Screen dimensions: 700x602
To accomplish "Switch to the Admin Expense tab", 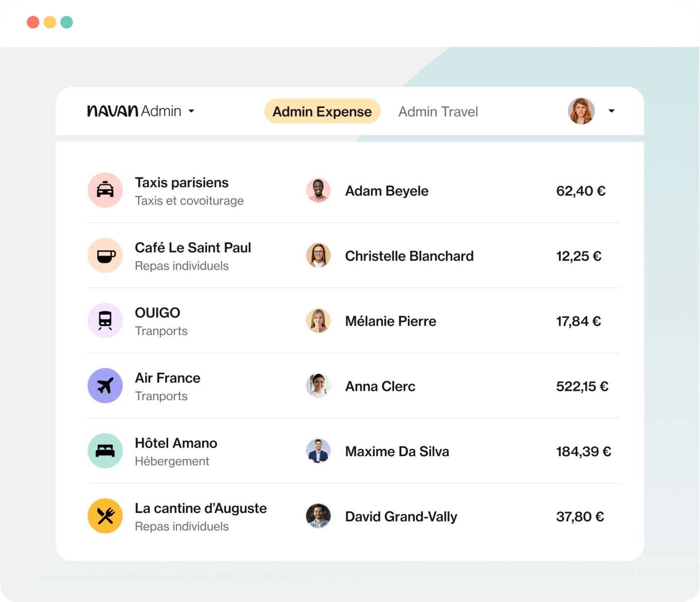I will (x=322, y=111).
